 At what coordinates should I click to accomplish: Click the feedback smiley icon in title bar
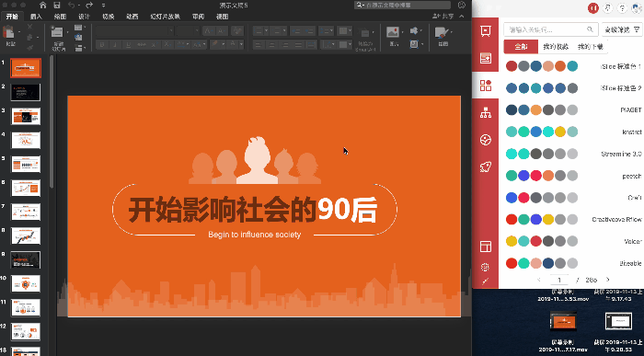point(462,6)
